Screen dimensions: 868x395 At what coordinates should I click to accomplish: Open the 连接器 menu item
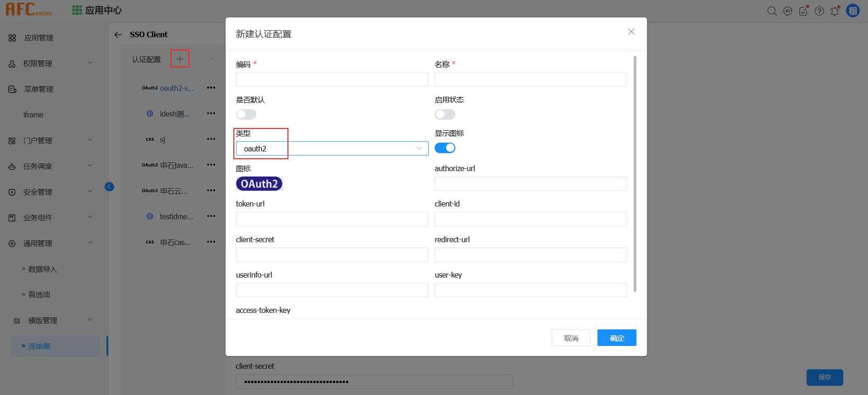click(x=39, y=346)
